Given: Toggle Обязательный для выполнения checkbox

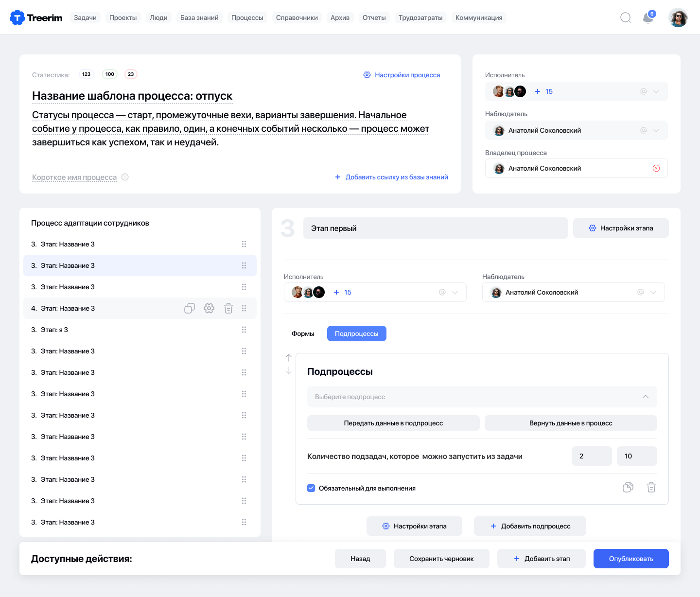Looking at the screenshot, I should click(311, 488).
